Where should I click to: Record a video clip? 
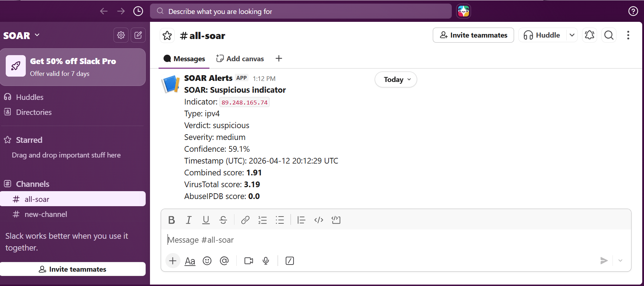coord(248,261)
